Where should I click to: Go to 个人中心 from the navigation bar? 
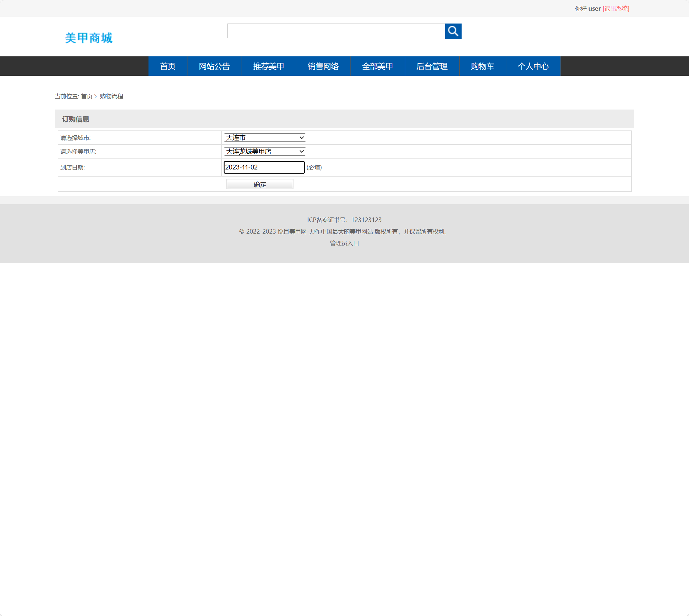point(533,66)
